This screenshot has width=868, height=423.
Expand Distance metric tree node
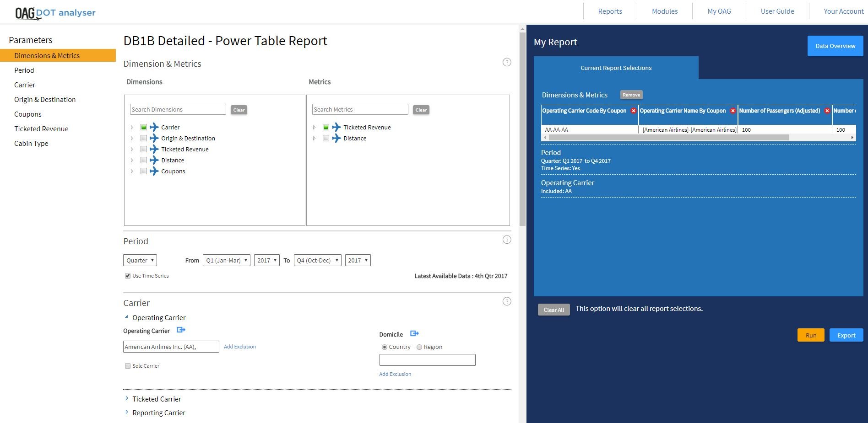[x=314, y=138]
